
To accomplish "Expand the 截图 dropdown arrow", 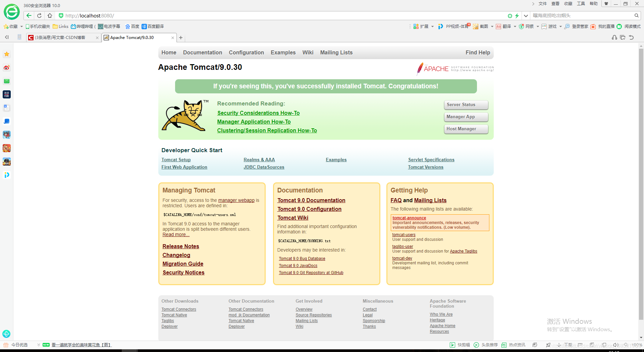I will [492, 27].
